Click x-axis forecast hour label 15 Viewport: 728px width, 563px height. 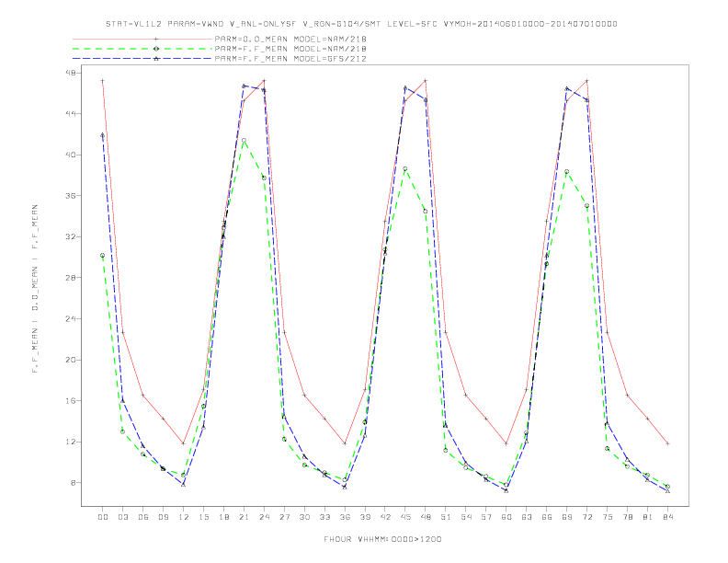203,517
